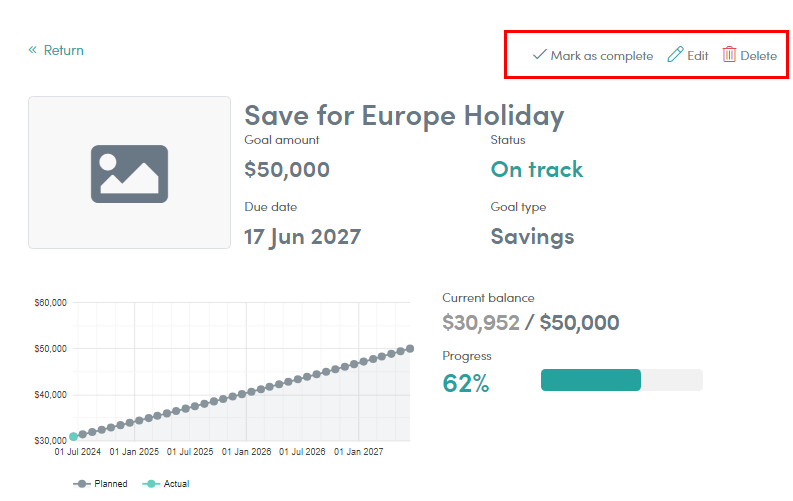Toggle the Actual series in chart legend

point(166,484)
